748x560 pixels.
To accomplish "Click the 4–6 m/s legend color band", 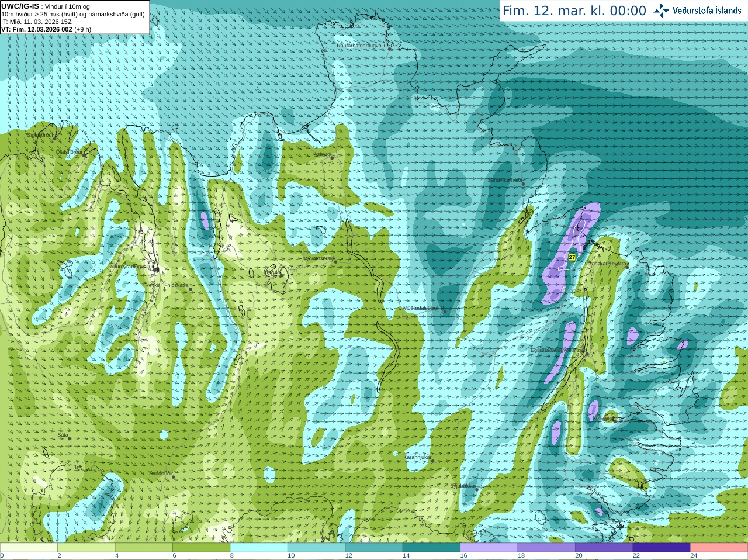I will 144,548.
